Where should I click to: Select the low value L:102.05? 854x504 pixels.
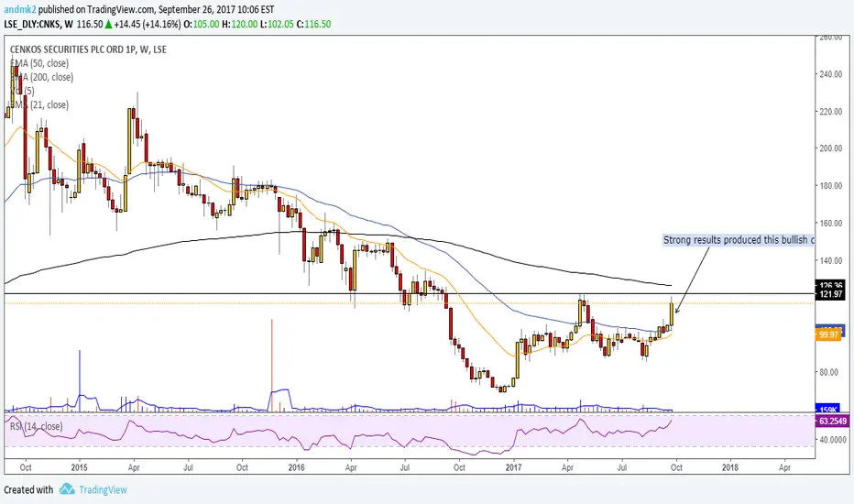(277, 24)
